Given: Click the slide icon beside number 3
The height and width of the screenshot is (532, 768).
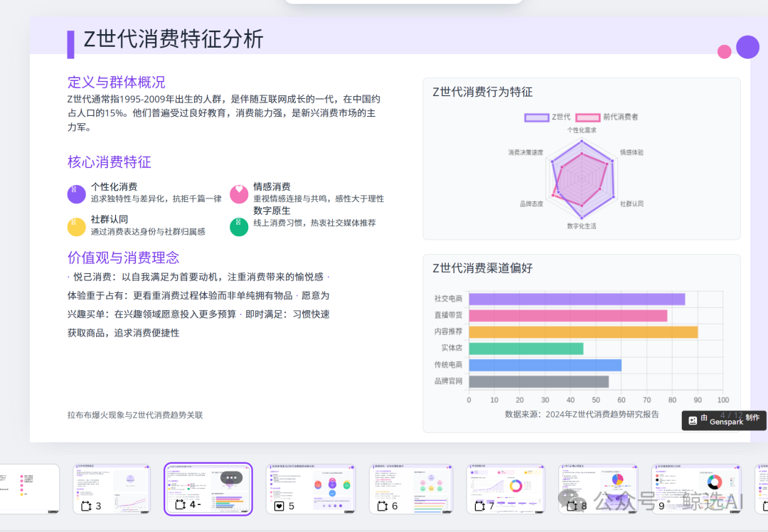Looking at the screenshot, I should (x=86, y=506).
